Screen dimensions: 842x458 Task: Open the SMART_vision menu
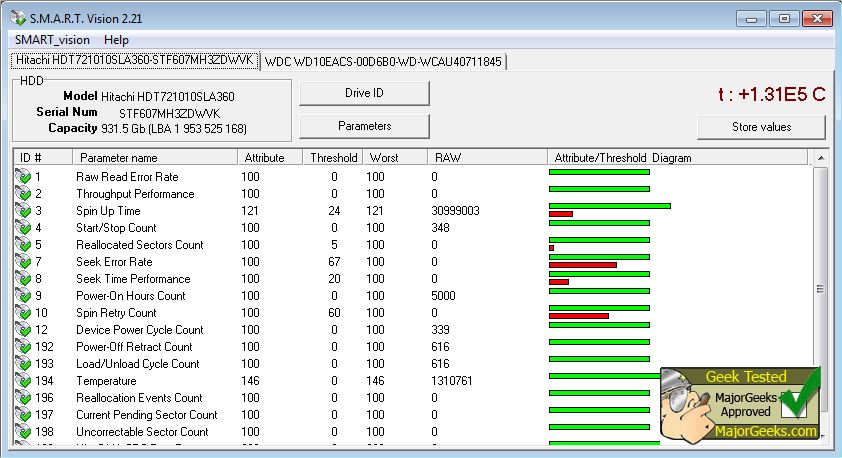pyautogui.click(x=52, y=40)
